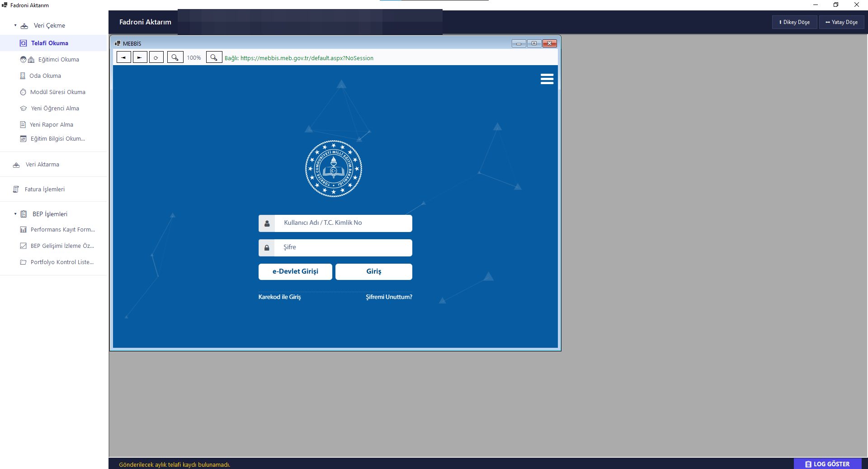The width and height of the screenshot is (868, 469).
Task: Open the Karekod ile Giriş link
Action: pyautogui.click(x=279, y=297)
